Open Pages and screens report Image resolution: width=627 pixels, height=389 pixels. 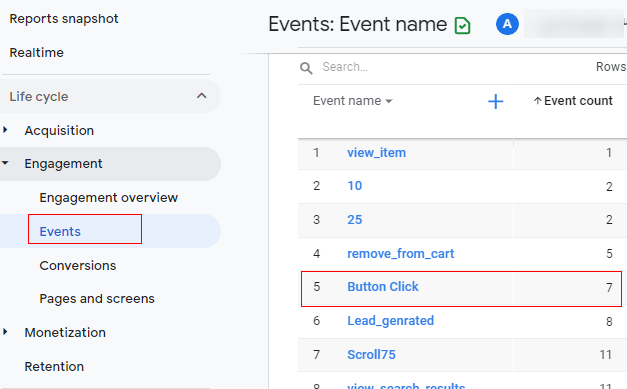coord(97,299)
